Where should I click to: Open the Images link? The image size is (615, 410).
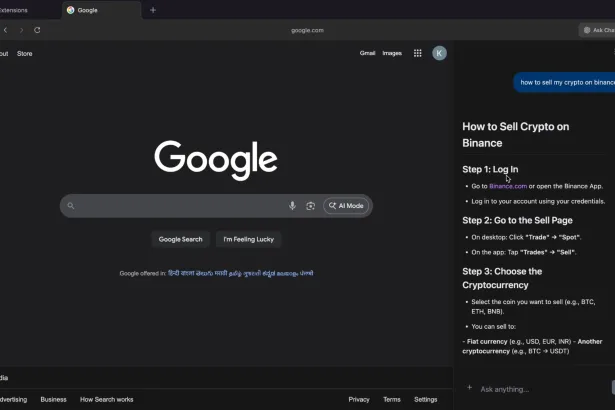pos(392,53)
